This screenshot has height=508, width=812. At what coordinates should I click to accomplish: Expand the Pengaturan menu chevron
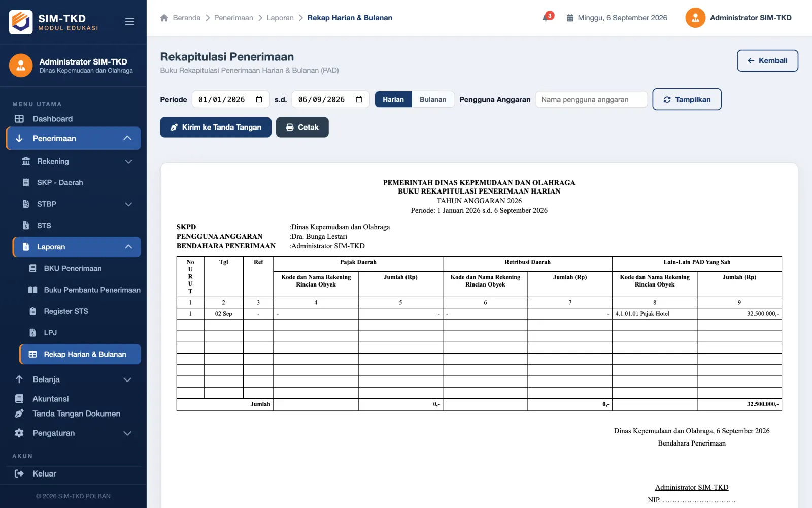(x=127, y=433)
